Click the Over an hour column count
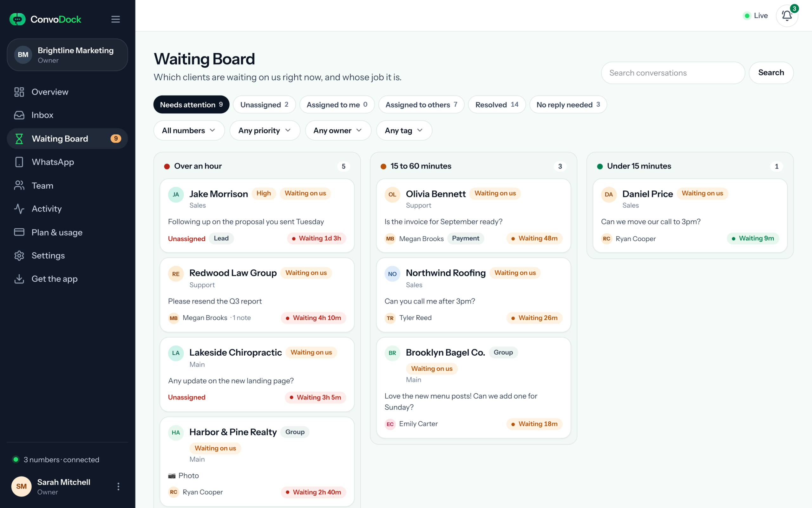 pyautogui.click(x=343, y=166)
